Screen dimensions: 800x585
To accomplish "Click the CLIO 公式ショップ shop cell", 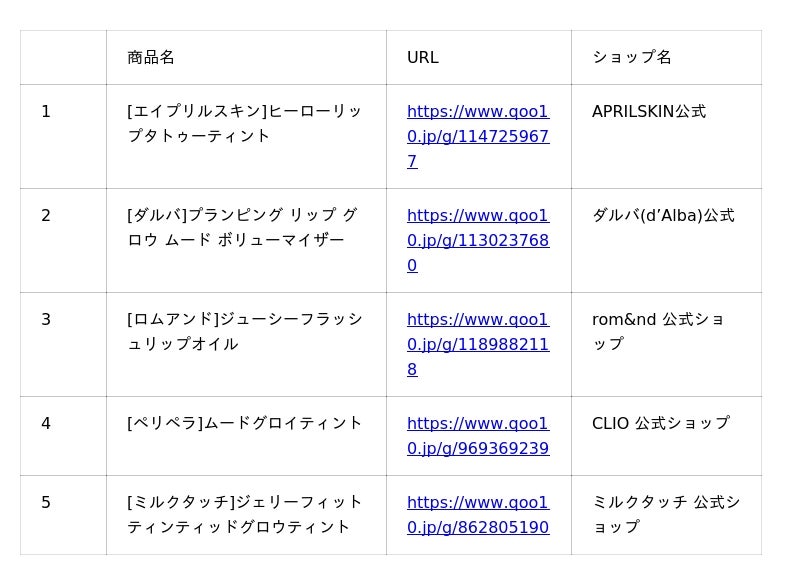I will pyautogui.click(x=666, y=436).
